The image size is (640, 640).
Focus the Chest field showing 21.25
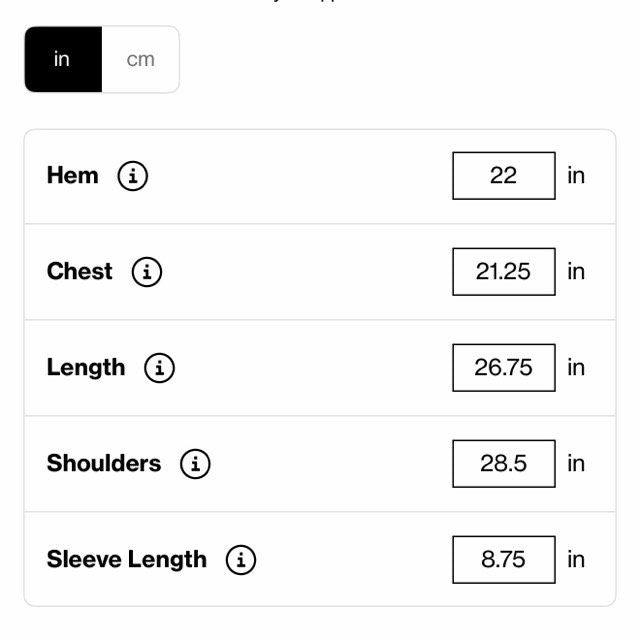[x=503, y=272]
